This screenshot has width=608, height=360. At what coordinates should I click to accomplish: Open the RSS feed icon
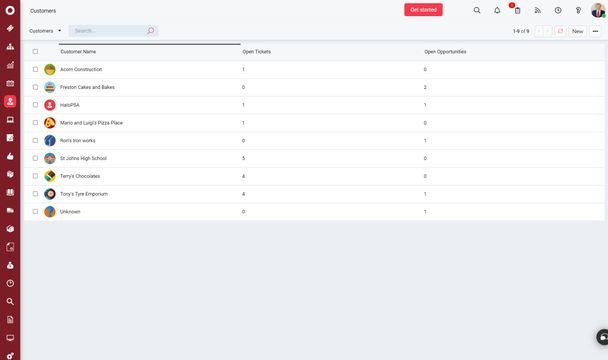pos(537,10)
